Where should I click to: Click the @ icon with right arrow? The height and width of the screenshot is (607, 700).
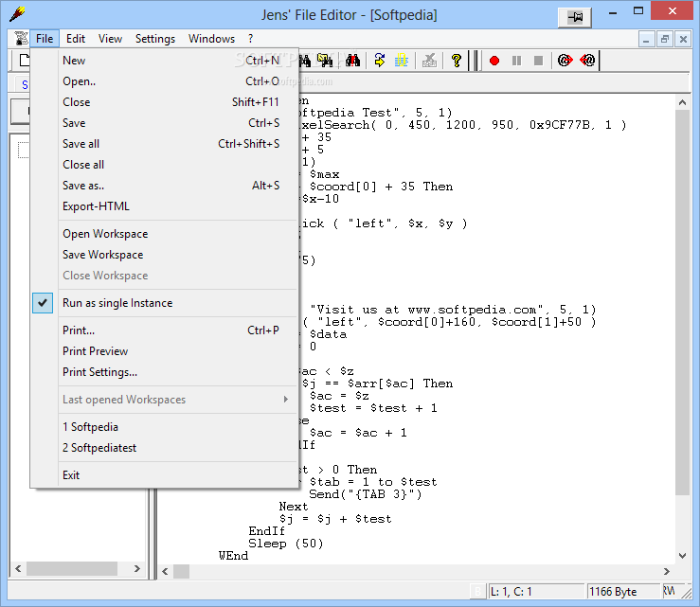(x=565, y=61)
